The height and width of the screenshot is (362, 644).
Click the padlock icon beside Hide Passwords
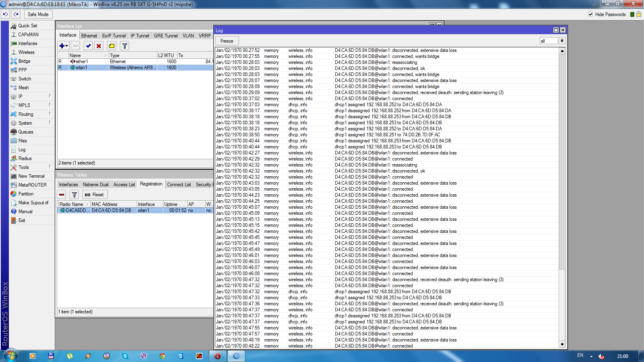(x=638, y=14)
